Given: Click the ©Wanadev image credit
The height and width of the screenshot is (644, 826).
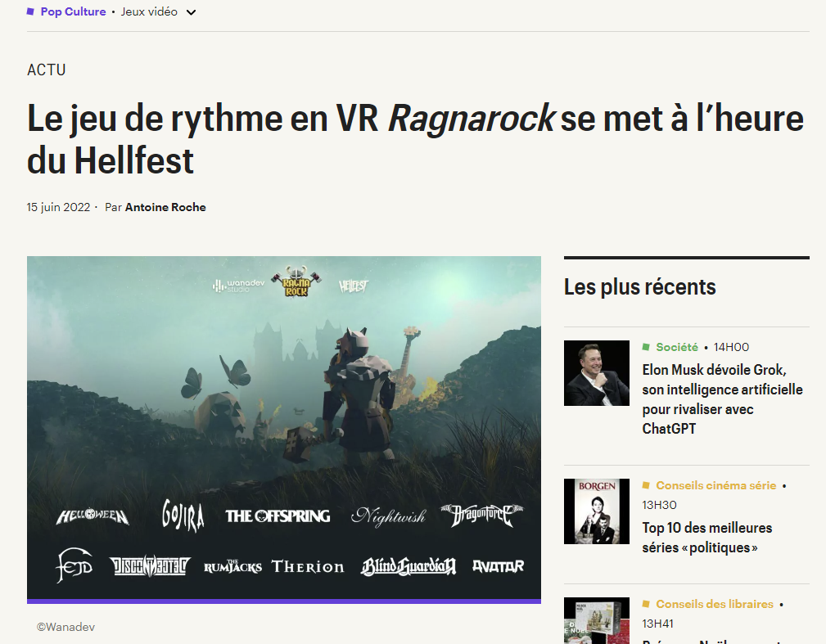Looking at the screenshot, I should (65, 627).
